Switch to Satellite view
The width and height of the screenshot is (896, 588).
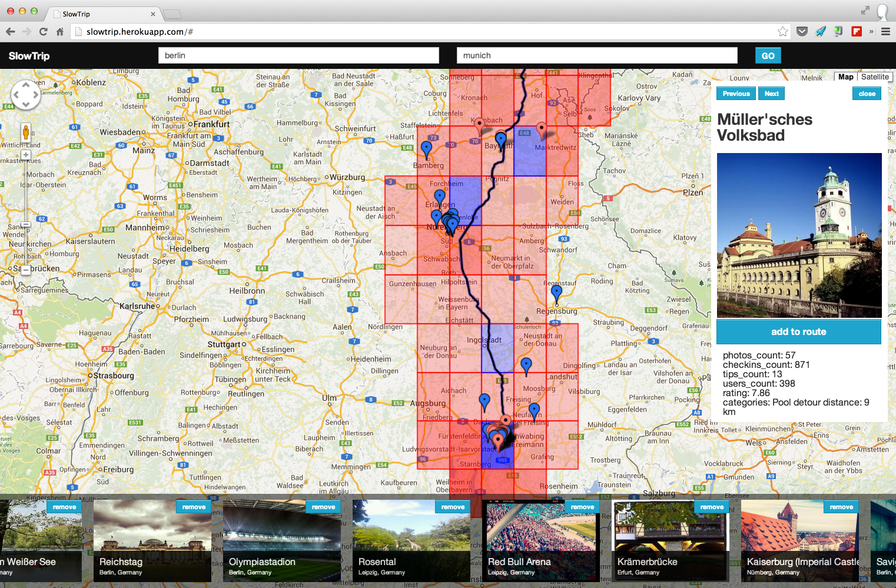click(875, 77)
